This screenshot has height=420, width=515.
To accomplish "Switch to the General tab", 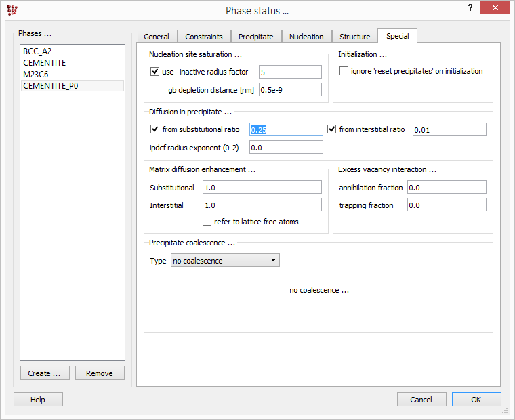I will tap(157, 37).
